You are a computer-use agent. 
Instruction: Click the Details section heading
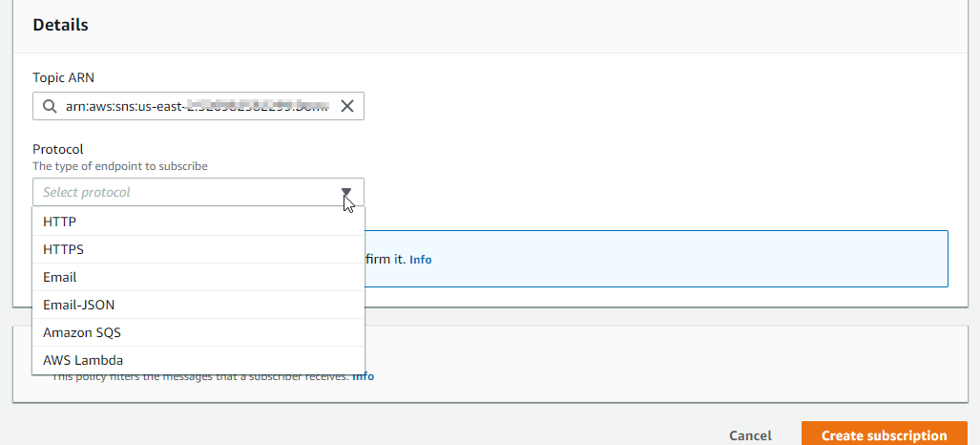pyautogui.click(x=61, y=25)
